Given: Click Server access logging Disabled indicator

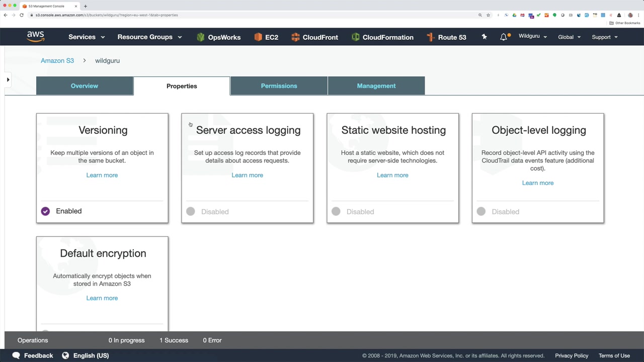Looking at the screenshot, I should (x=191, y=212).
